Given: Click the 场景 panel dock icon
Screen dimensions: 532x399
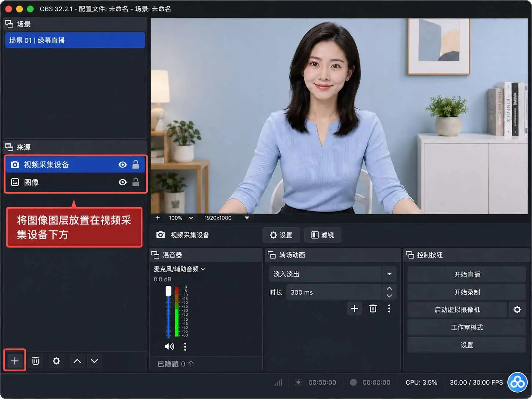Looking at the screenshot, I should click(x=9, y=24).
